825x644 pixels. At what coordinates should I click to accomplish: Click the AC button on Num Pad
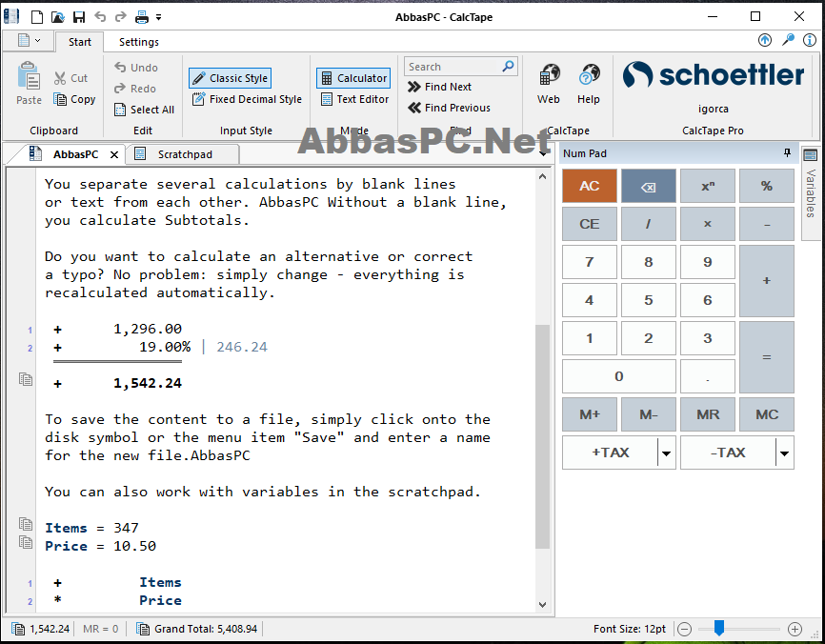click(590, 186)
